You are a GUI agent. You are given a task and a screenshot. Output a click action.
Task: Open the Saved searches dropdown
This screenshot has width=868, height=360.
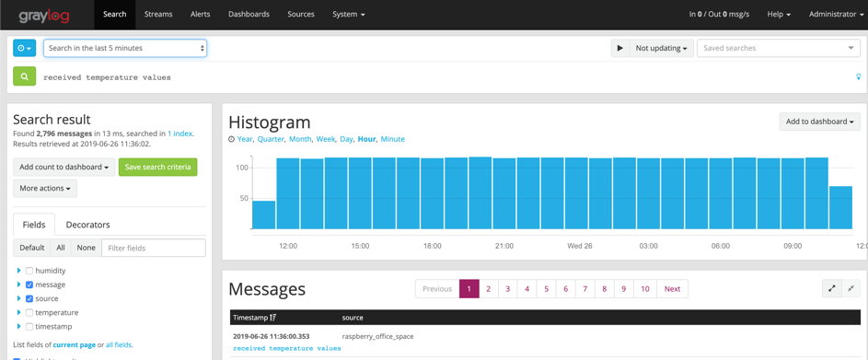[779, 48]
